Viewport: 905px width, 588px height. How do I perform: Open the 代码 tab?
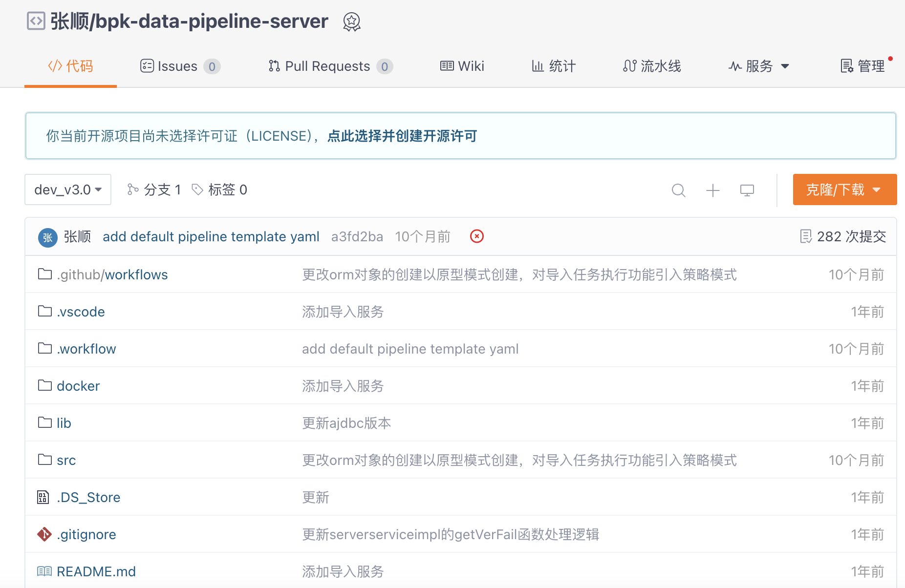click(70, 66)
